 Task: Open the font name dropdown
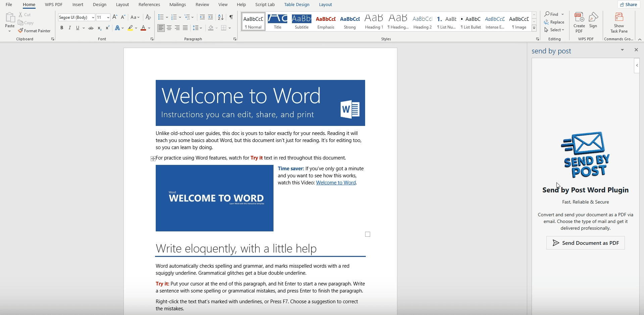tap(93, 17)
